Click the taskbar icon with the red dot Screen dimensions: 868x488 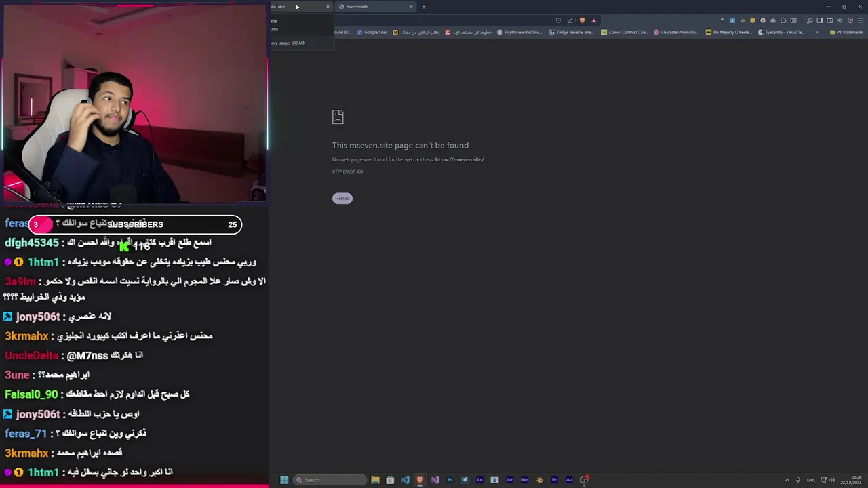[584, 480]
